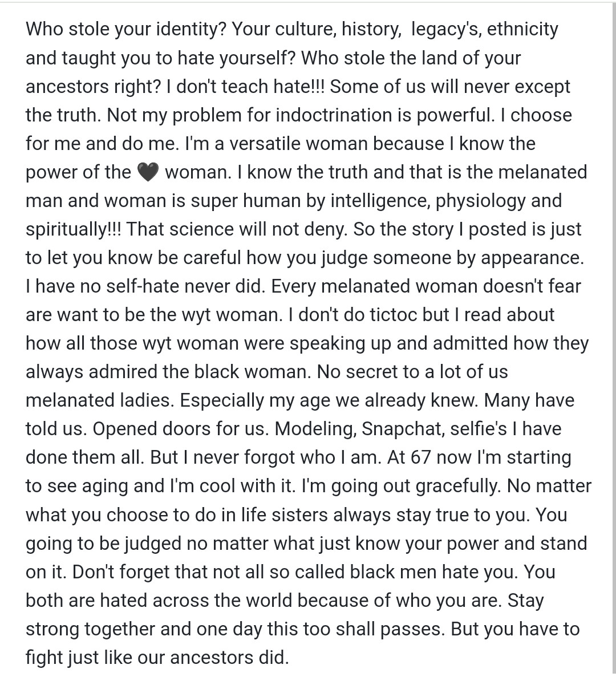
Task: Click the word "spiritually!!!"
Action: pyautogui.click(x=73, y=229)
